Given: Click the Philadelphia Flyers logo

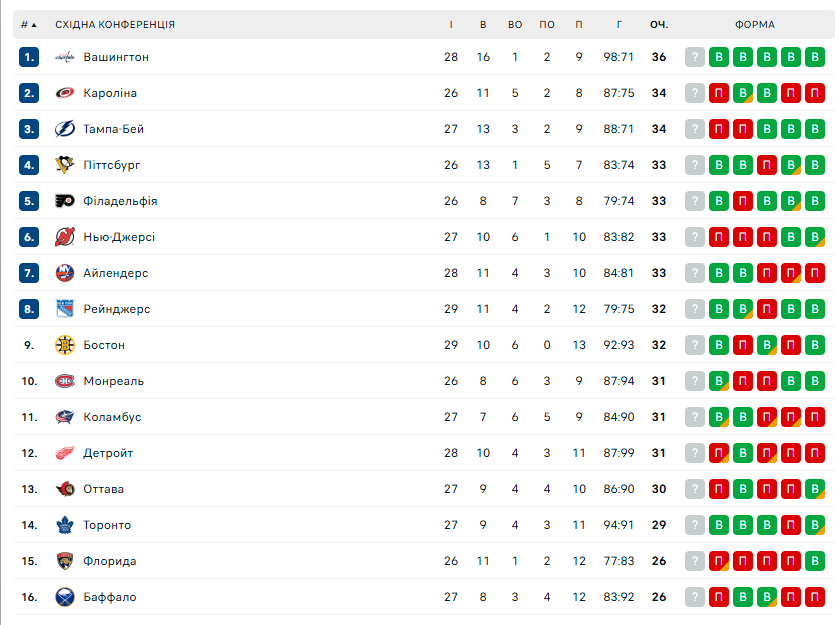Looking at the screenshot, I should click(x=65, y=201).
